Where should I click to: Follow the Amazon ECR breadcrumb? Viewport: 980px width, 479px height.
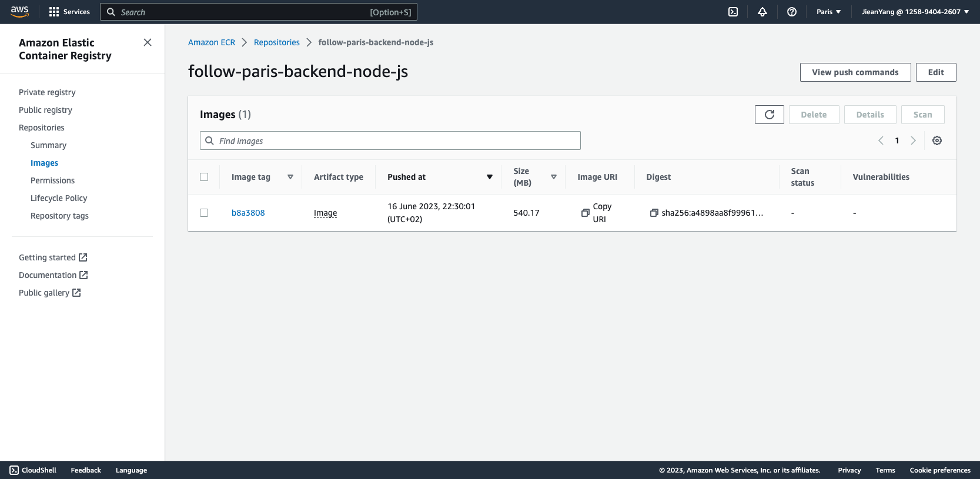tap(212, 42)
